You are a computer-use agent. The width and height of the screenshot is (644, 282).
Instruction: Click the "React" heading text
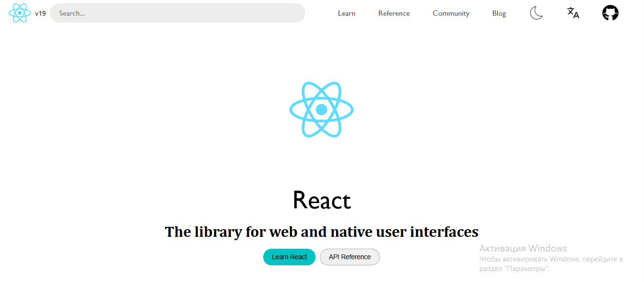(322, 200)
